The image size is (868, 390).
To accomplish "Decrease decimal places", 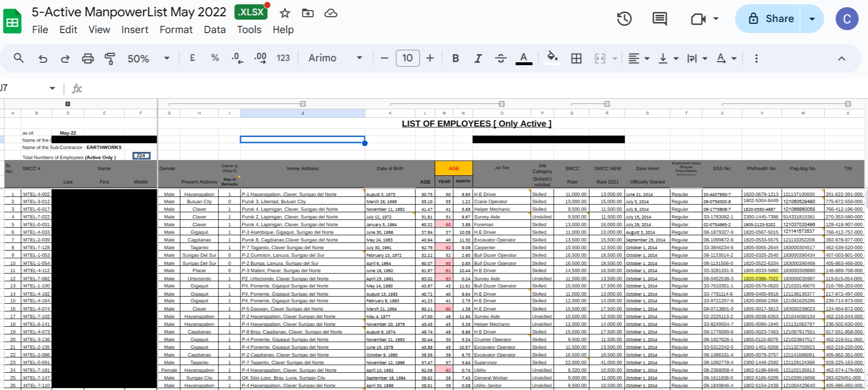I will click(237, 58).
